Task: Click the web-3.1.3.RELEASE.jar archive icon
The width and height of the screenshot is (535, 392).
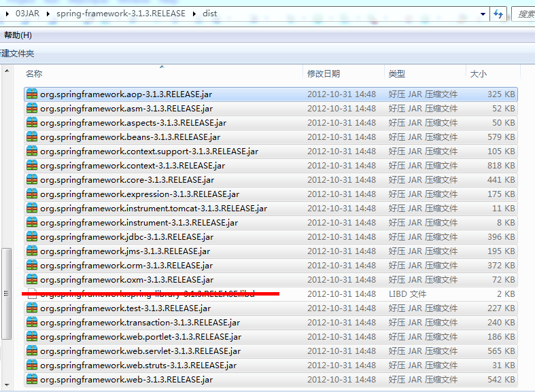Action: pos(32,379)
